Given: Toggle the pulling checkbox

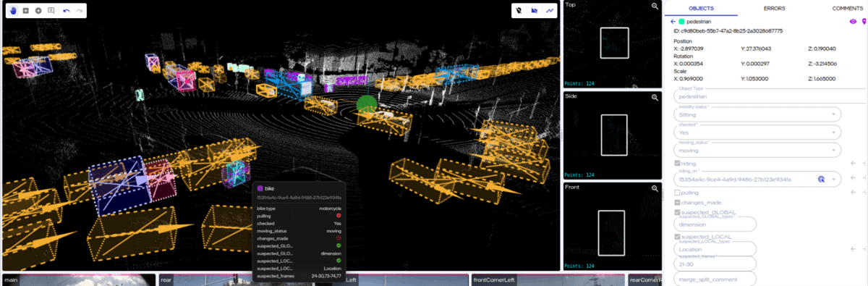Looking at the screenshot, I should (677, 193).
